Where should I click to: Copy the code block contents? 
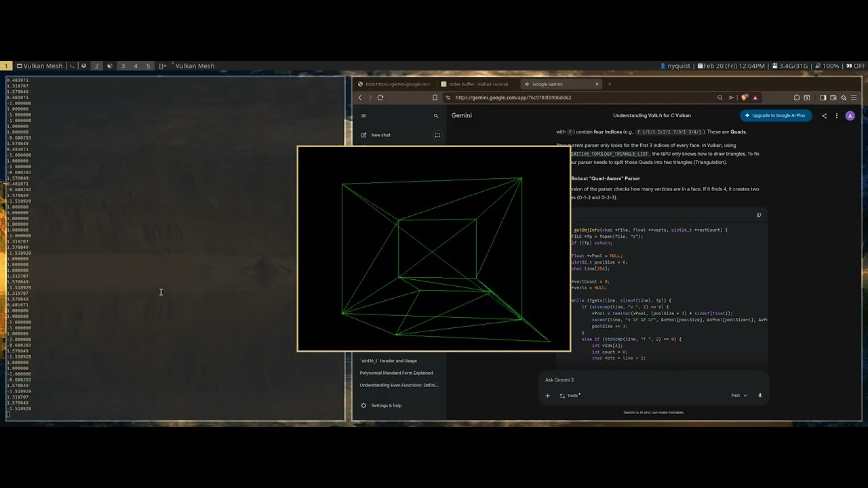pos(759,215)
